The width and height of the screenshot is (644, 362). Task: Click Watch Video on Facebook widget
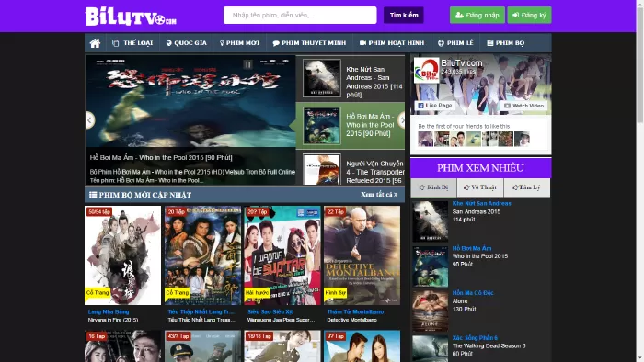click(x=523, y=106)
